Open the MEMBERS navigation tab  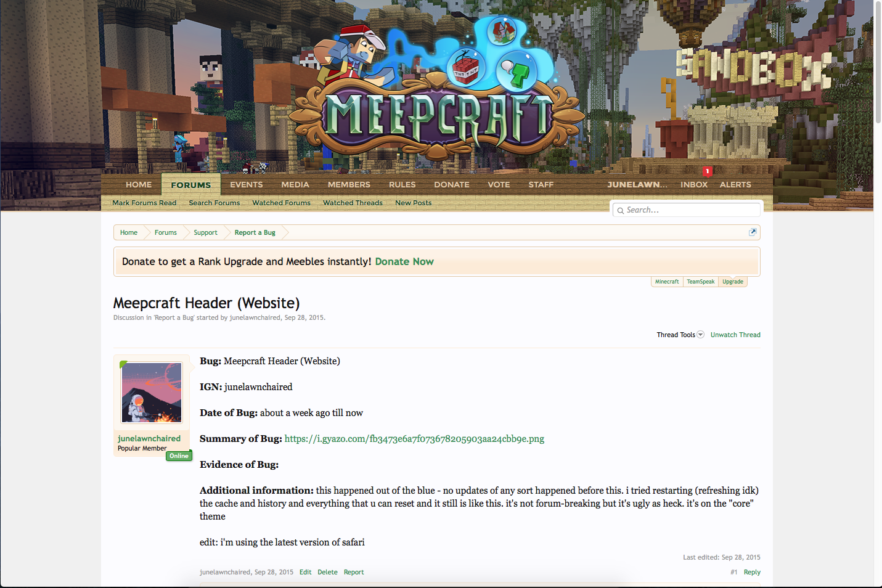[x=349, y=184]
